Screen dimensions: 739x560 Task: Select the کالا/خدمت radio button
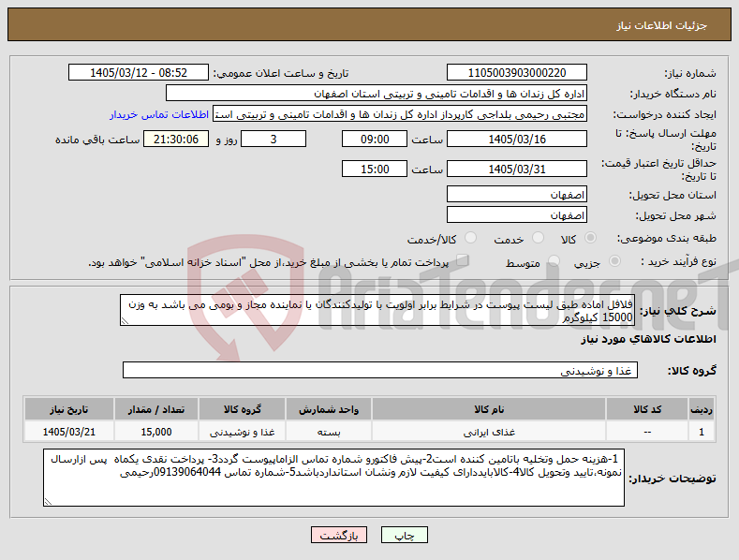pyautogui.click(x=470, y=238)
